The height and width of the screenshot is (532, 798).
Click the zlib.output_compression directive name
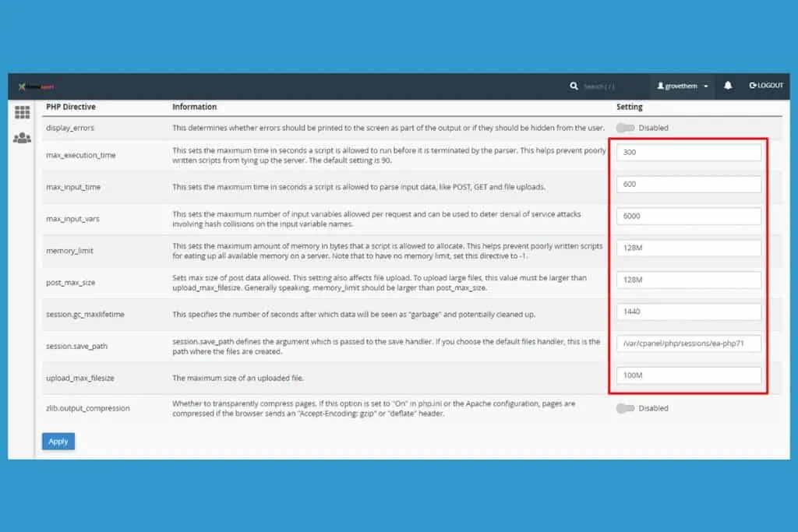pyautogui.click(x=88, y=408)
